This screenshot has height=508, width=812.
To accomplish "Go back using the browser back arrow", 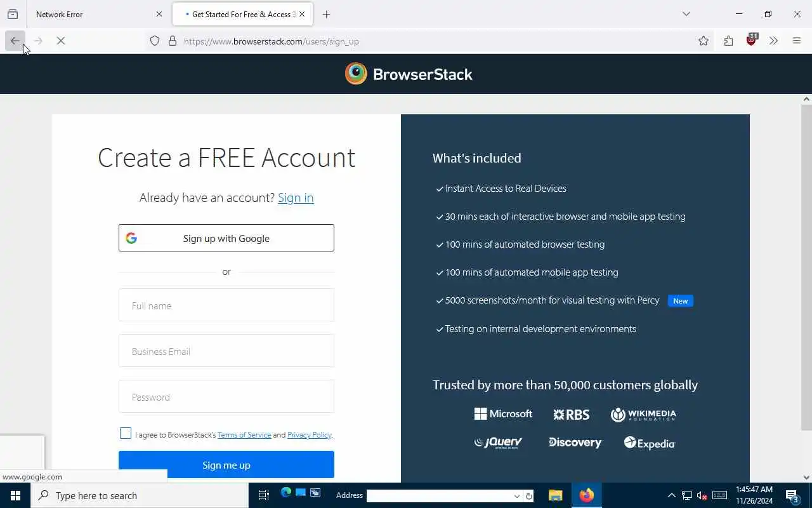I will [15, 41].
